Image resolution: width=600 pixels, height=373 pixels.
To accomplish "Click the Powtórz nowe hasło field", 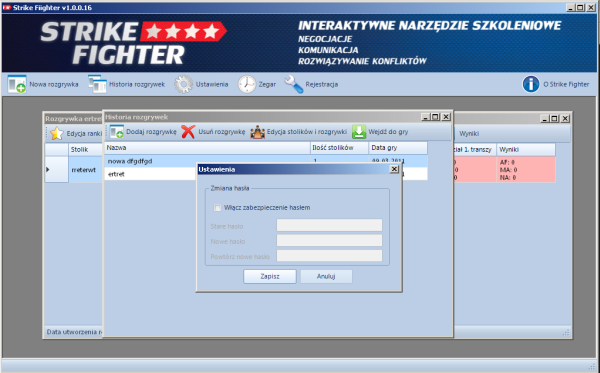I will [329, 256].
